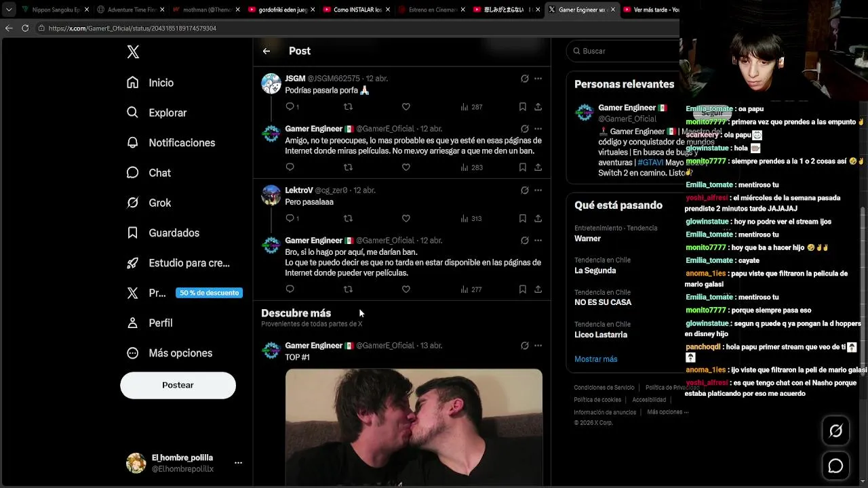Open more options on reply with 277 views
The image size is (868, 488).
pos(538,241)
